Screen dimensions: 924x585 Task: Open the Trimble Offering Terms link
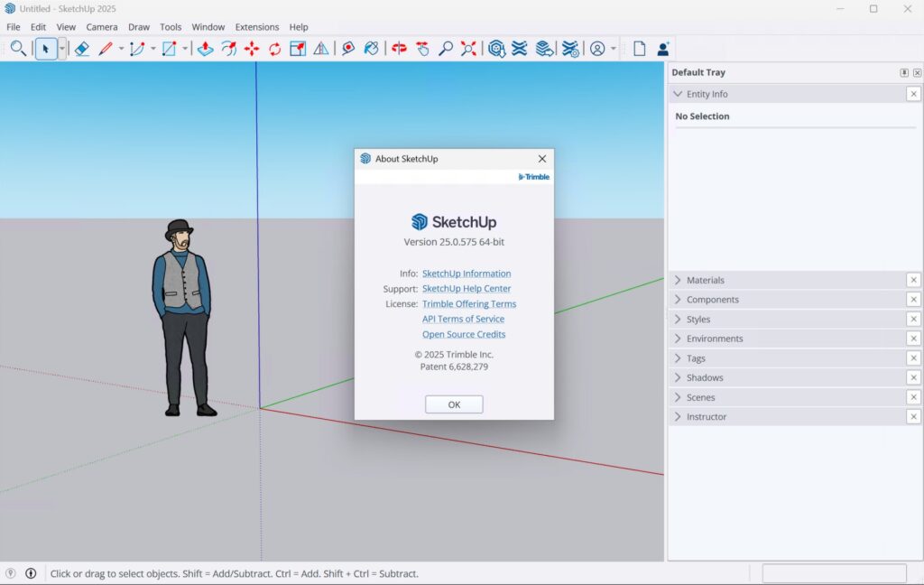pyautogui.click(x=469, y=303)
